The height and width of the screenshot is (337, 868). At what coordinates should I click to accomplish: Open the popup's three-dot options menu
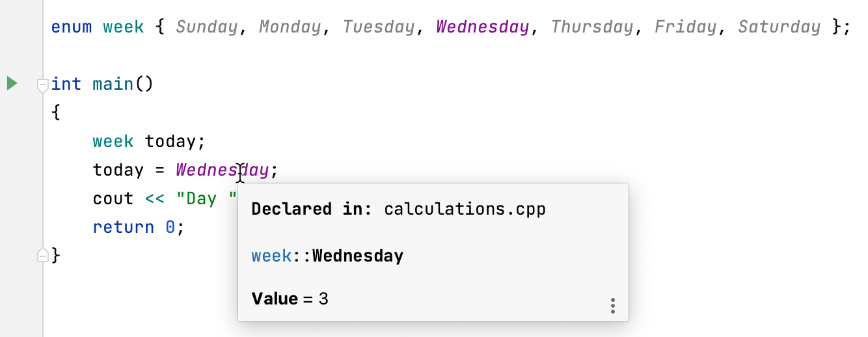click(x=612, y=306)
